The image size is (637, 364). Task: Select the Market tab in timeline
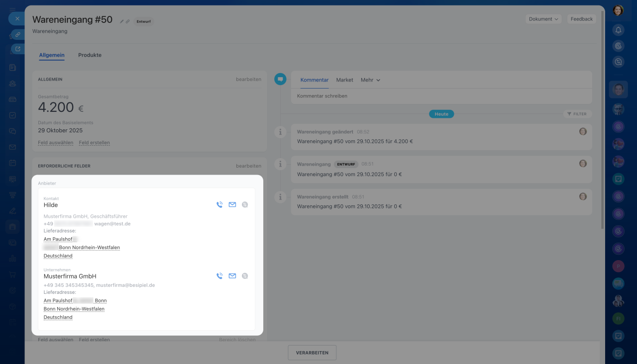point(344,80)
